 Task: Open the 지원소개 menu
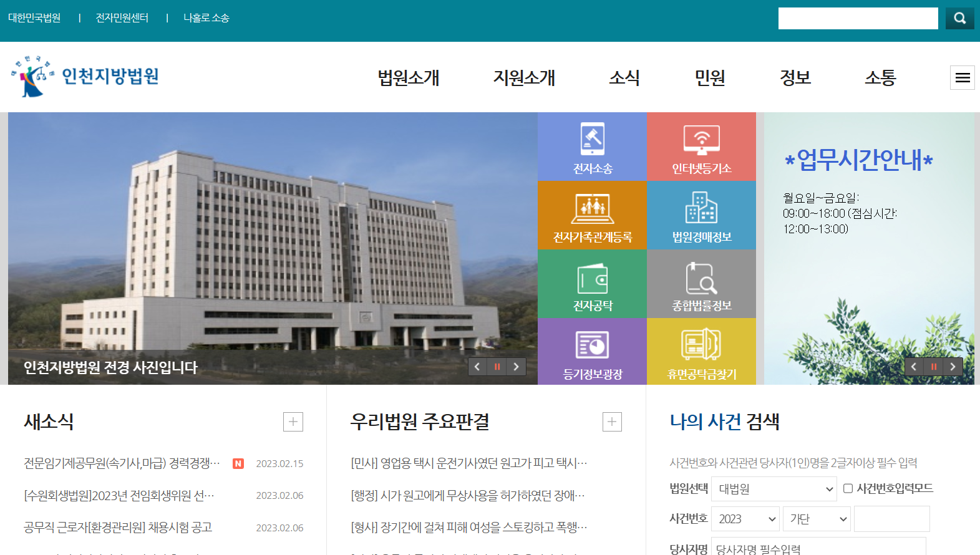click(524, 78)
